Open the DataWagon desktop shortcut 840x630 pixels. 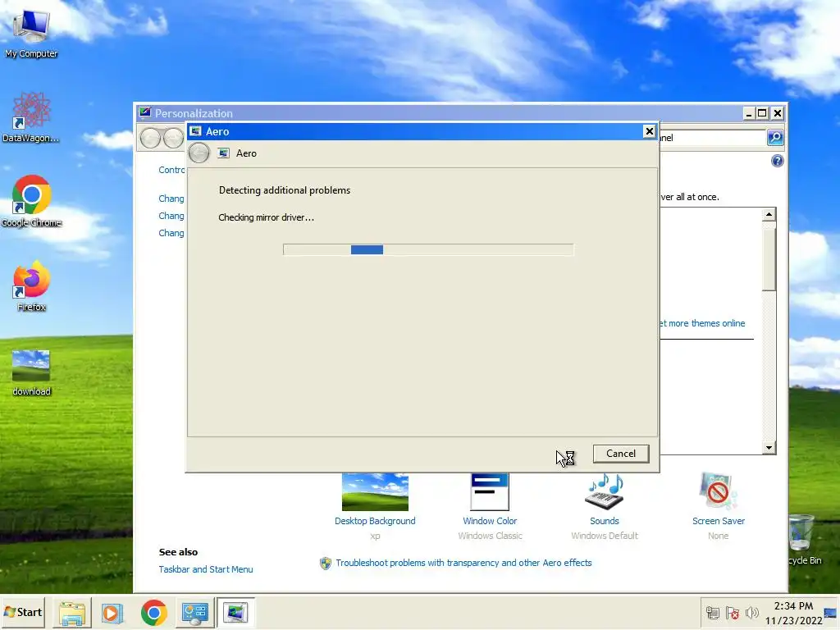(x=31, y=116)
